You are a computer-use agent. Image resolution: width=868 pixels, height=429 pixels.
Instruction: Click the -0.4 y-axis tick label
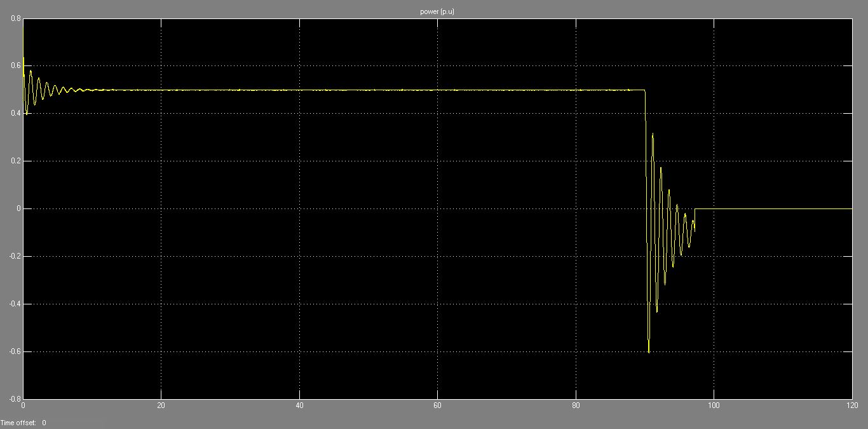[x=14, y=304]
